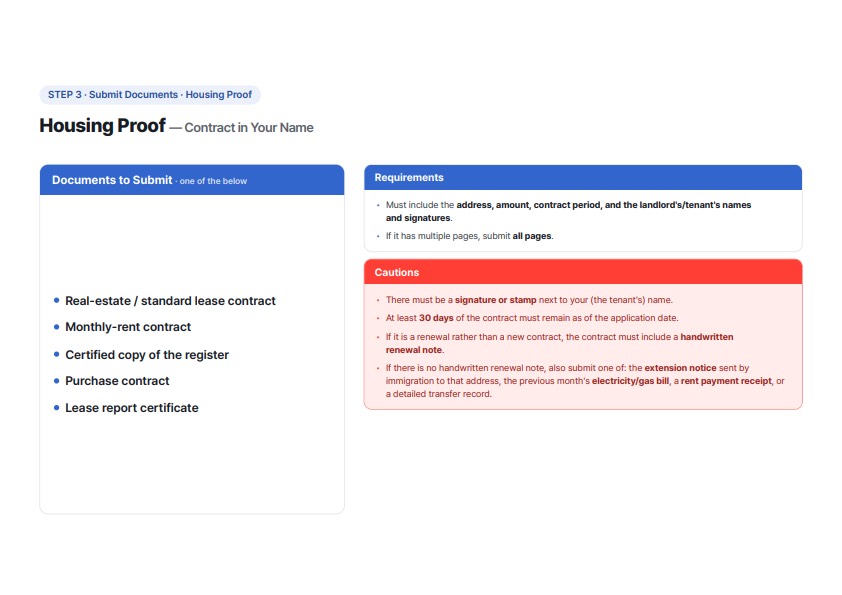Choose the Monthly-rent contract list item
Screen dimensions: 842x595
click(128, 327)
